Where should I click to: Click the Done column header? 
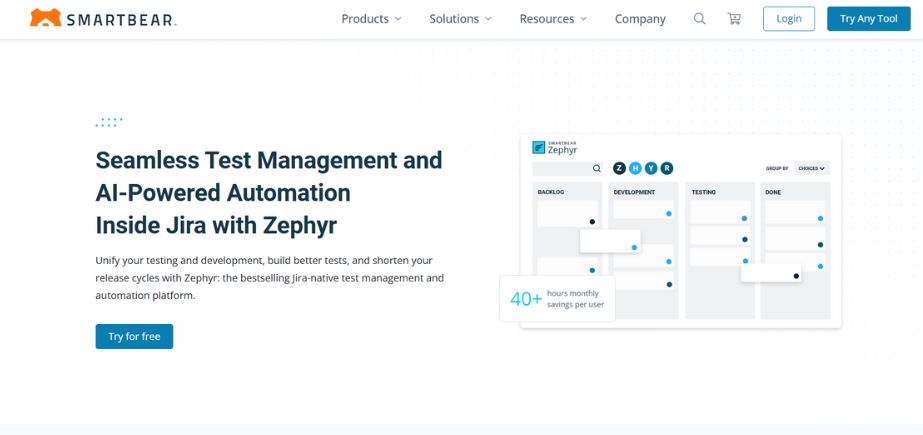(773, 192)
